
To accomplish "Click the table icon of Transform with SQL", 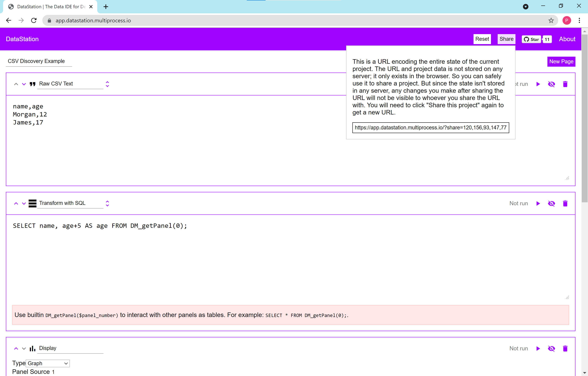I will 33,203.
